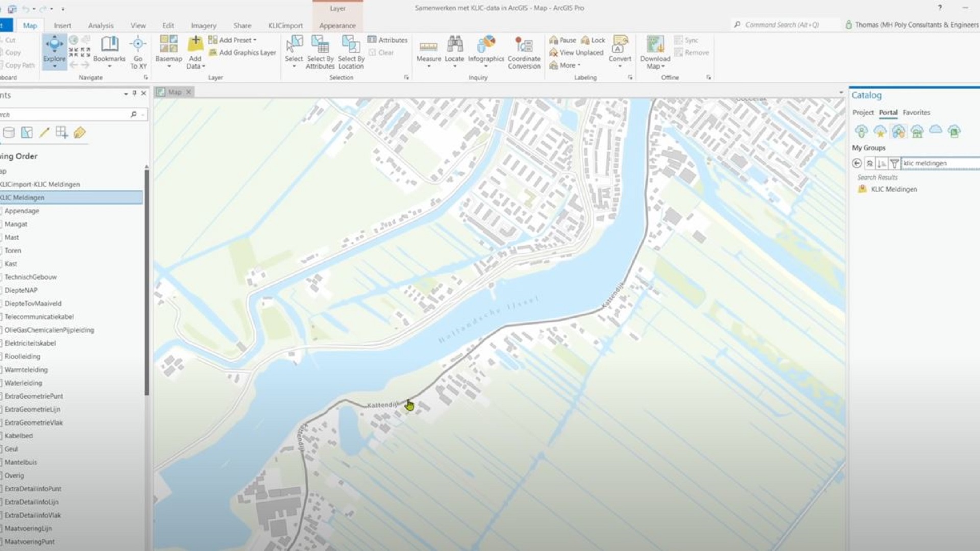Image resolution: width=980 pixels, height=551 pixels.
Task: Open the Locate binoculars tool
Action: click(x=454, y=46)
